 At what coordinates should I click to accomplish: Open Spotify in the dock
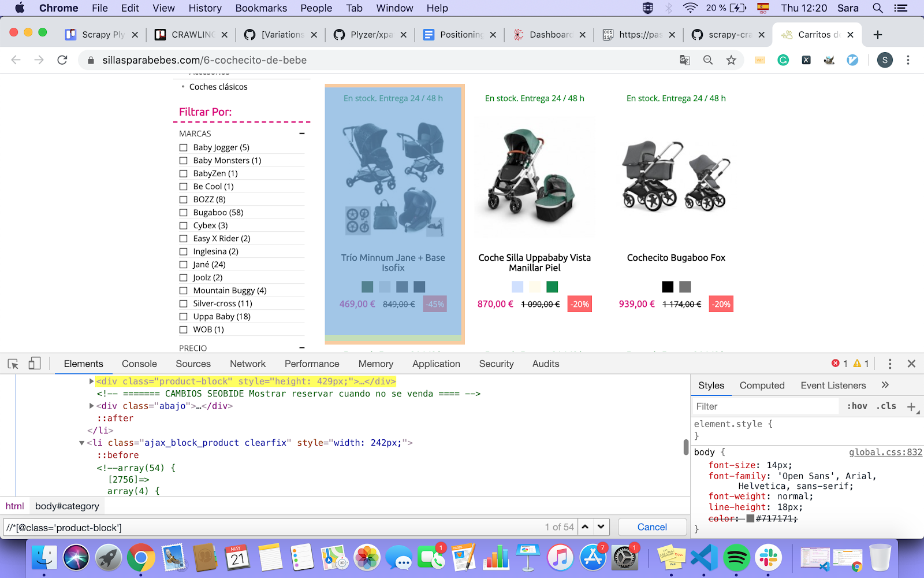[x=736, y=558]
